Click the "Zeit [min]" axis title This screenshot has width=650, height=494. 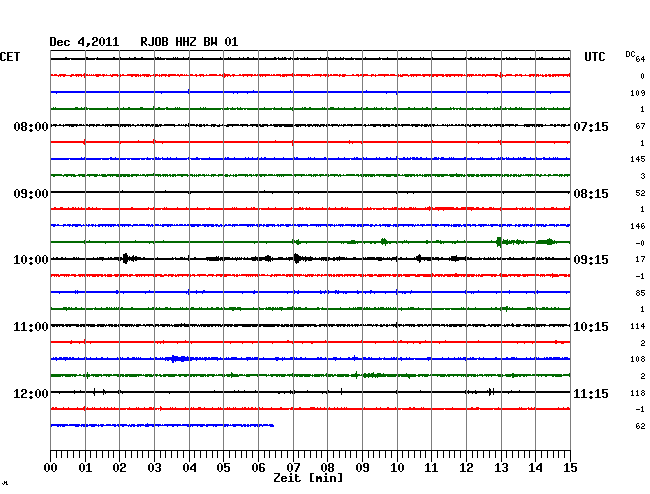[308, 478]
